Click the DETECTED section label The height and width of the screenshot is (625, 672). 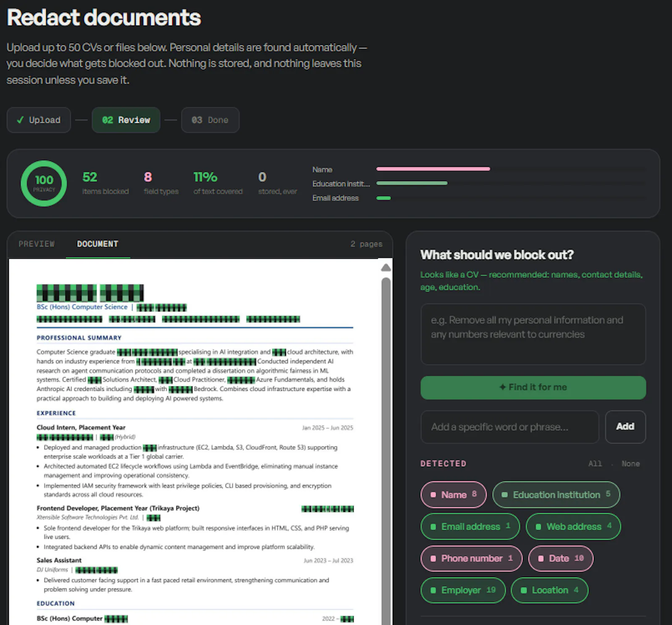pos(444,464)
